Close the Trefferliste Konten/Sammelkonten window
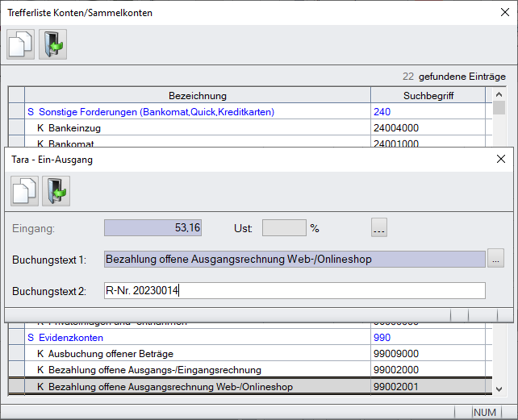The image size is (518, 420). click(500, 13)
